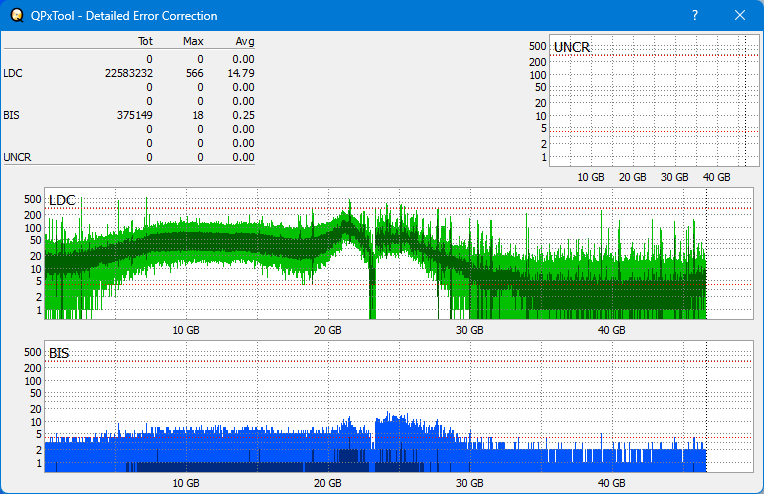Close the Detailed Error Correction window

click(x=740, y=16)
